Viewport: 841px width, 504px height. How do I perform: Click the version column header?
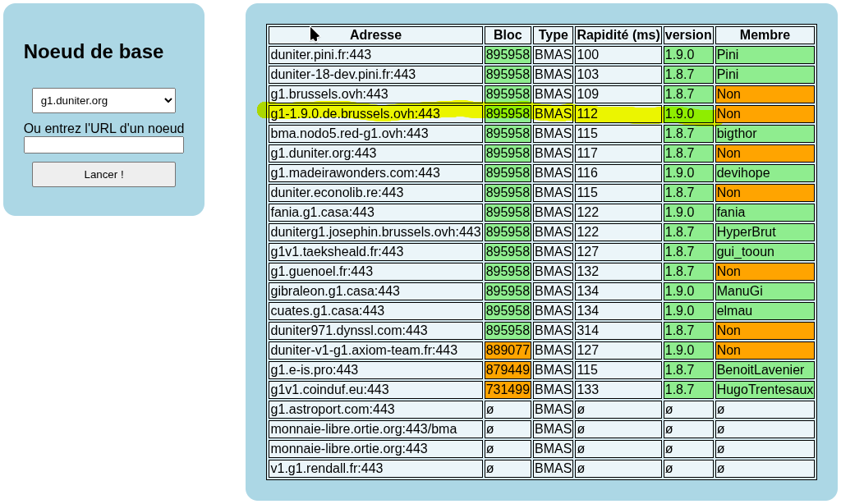click(x=688, y=35)
